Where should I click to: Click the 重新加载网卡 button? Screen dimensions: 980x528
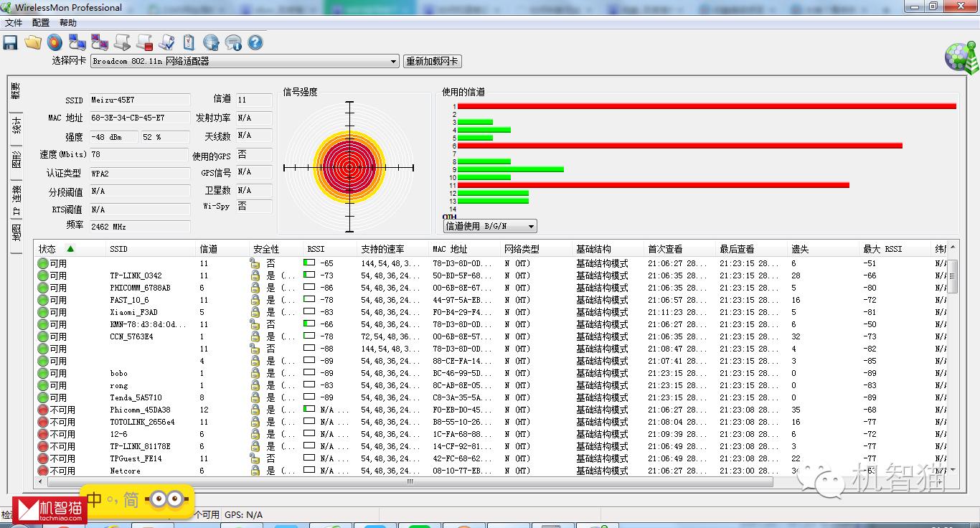432,62
